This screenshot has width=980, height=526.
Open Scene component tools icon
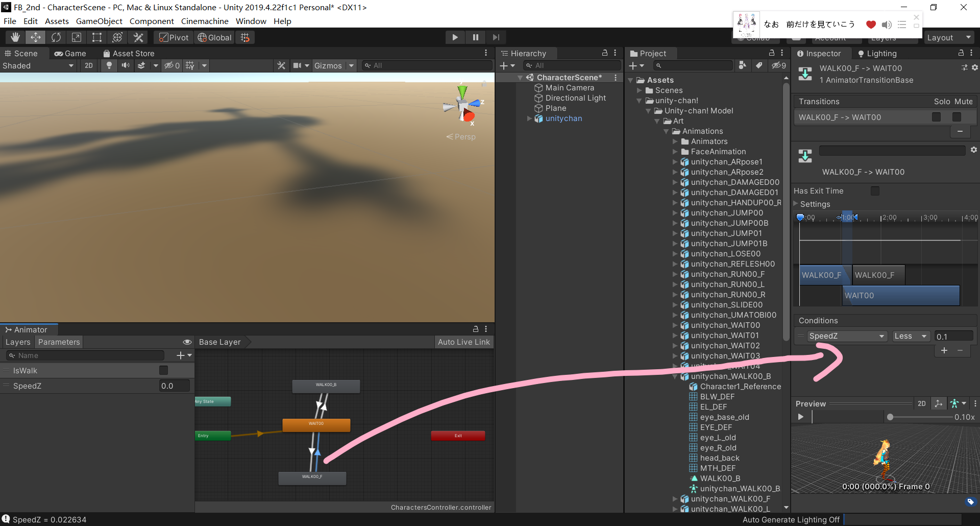click(x=281, y=65)
